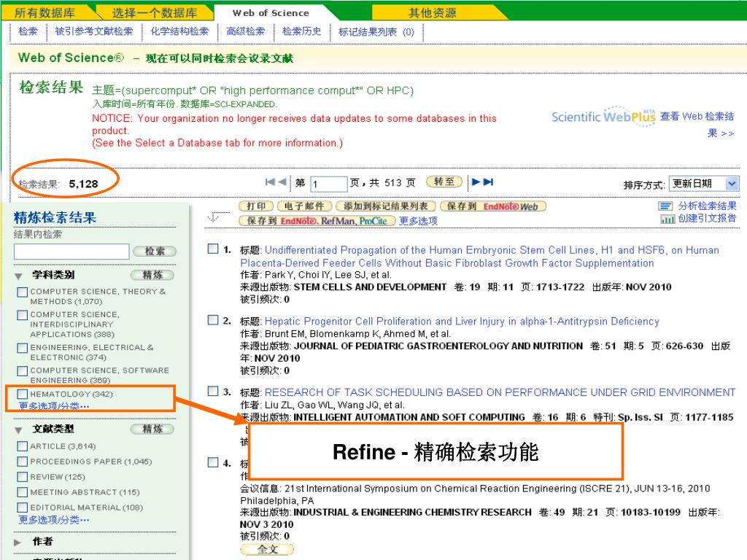The height and width of the screenshot is (560, 747).
Task: Click 保存到 EndNote Web button
Action: (492, 206)
